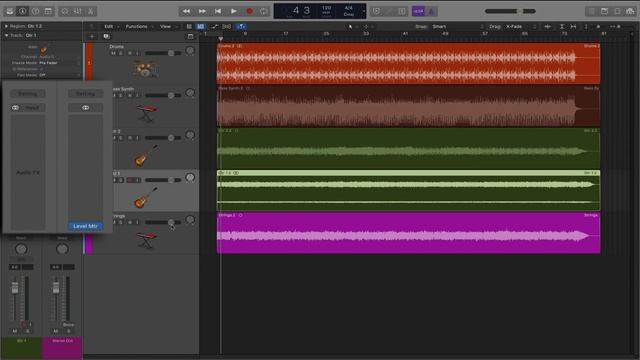Screen dimensions: 640x360
Task: Turn the Drums track pan knob
Action: click(190, 51)
